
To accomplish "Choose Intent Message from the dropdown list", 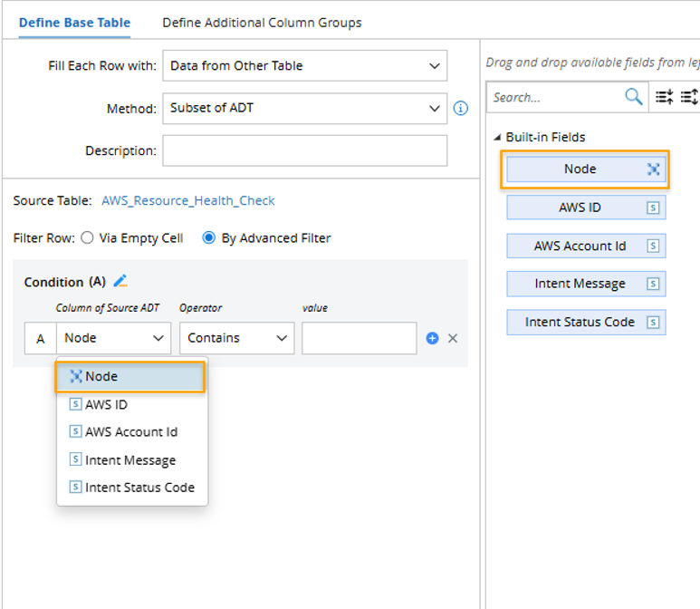I will 130,460.
